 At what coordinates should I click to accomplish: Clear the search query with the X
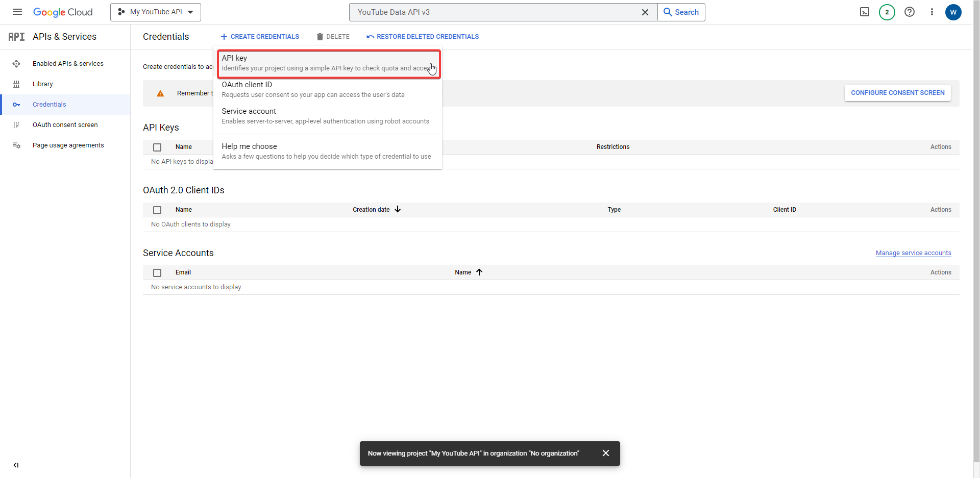tap(645, 12)
